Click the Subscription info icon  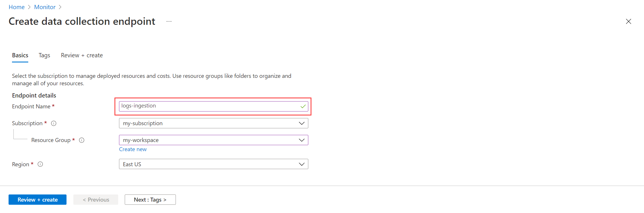pos(54,123)
